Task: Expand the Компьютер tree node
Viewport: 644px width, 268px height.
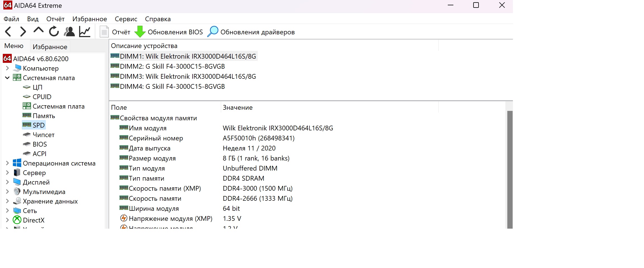Action: click(x=7, y=68)
